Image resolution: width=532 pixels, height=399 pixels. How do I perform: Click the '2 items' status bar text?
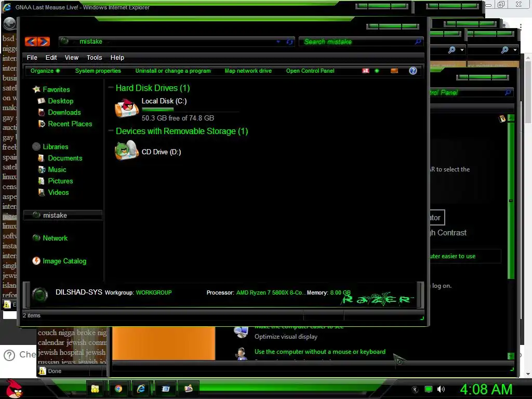tap(32, 315)
